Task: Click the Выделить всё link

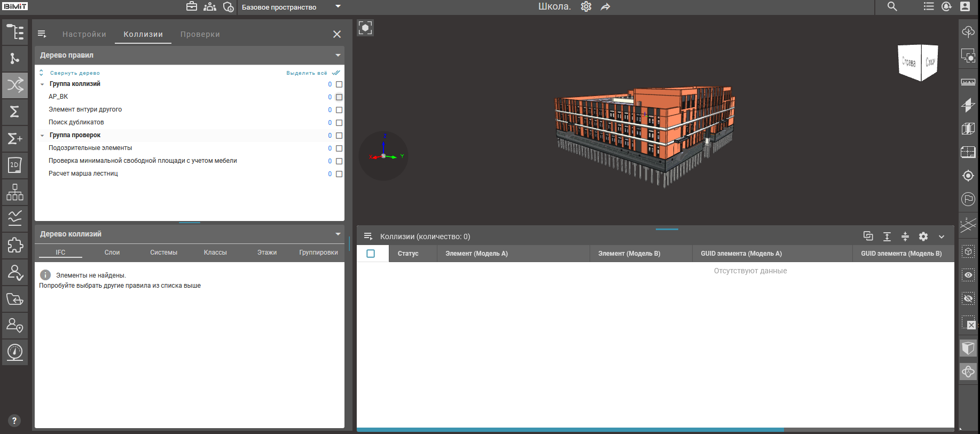Action: tap(307, 73)
